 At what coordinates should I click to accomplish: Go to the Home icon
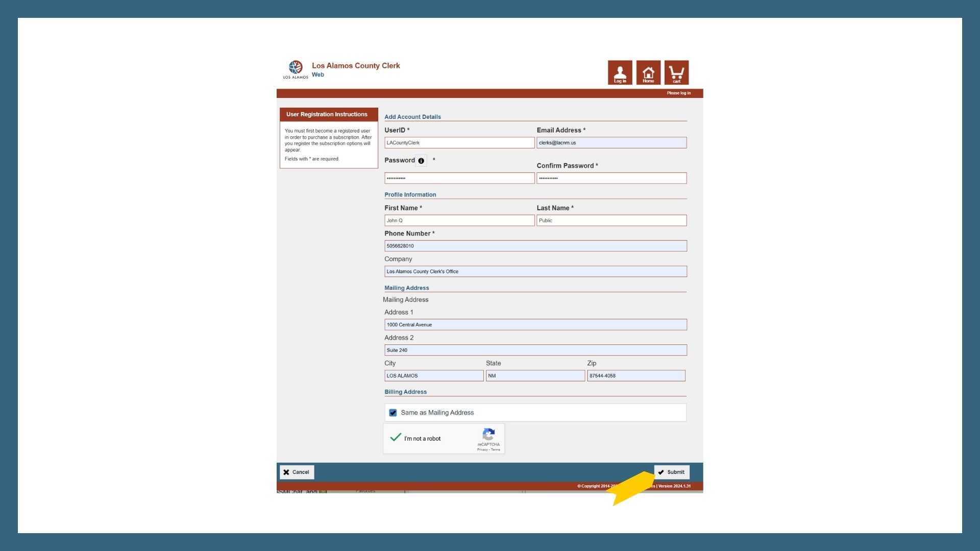coord(648,72)
